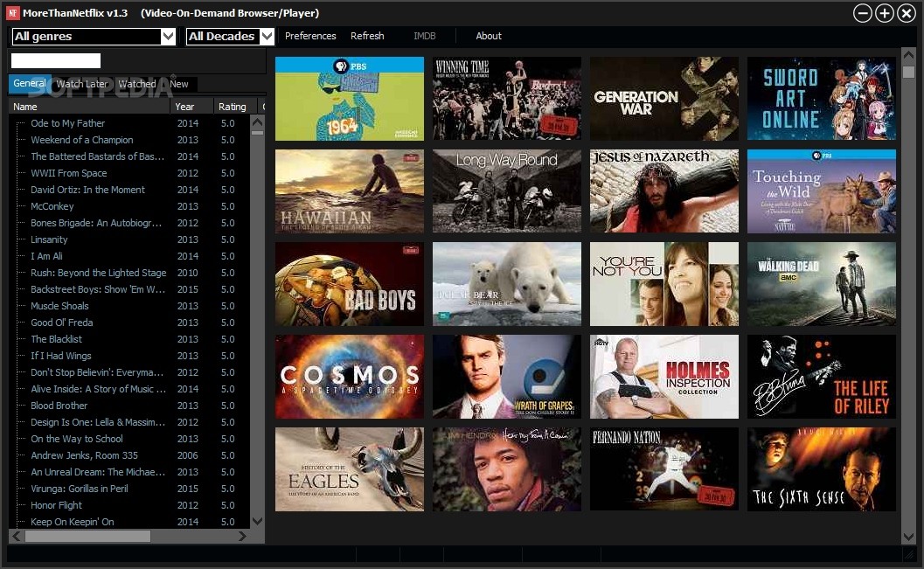Viewport: 924px width, 569px height.
Task: Click the round minimize icon
Action: (863, 13)
